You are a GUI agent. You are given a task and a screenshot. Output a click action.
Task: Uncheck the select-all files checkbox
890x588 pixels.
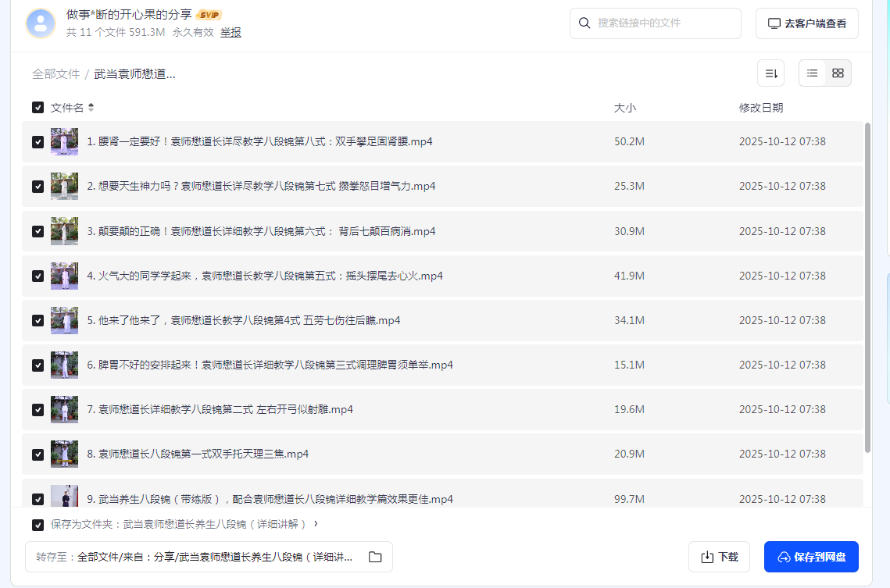tap(38, 107)
